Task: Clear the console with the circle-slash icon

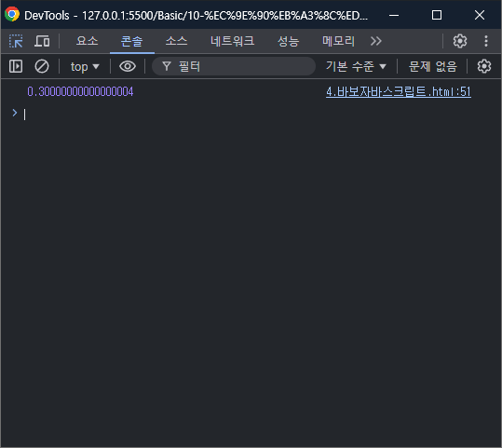Action: click(x=42, y=66)
